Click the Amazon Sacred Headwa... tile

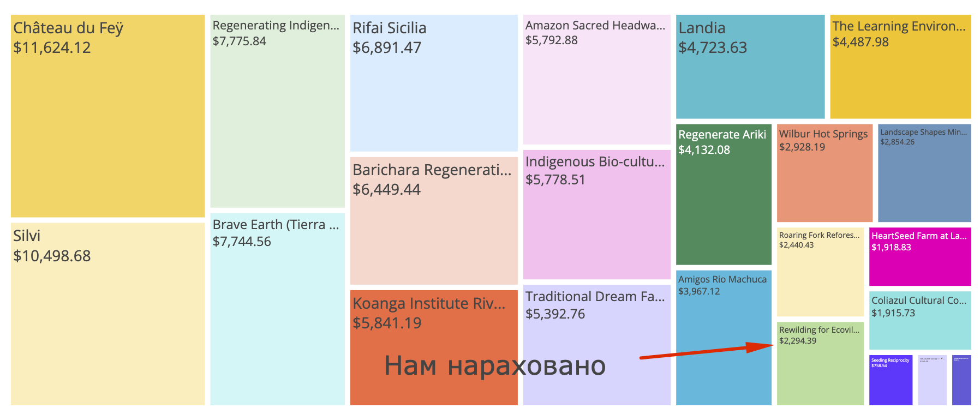[x=597, y=80]
